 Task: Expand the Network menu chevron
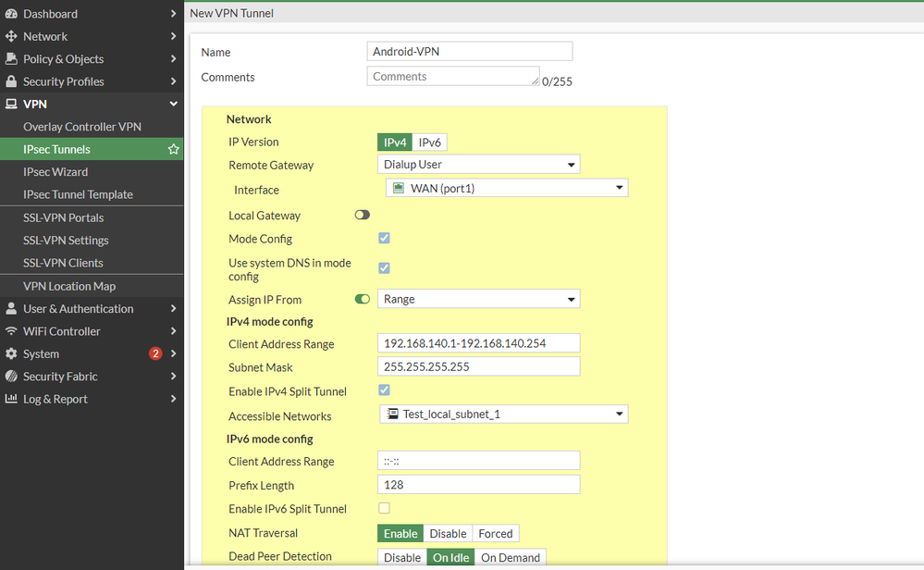(173, 36)
